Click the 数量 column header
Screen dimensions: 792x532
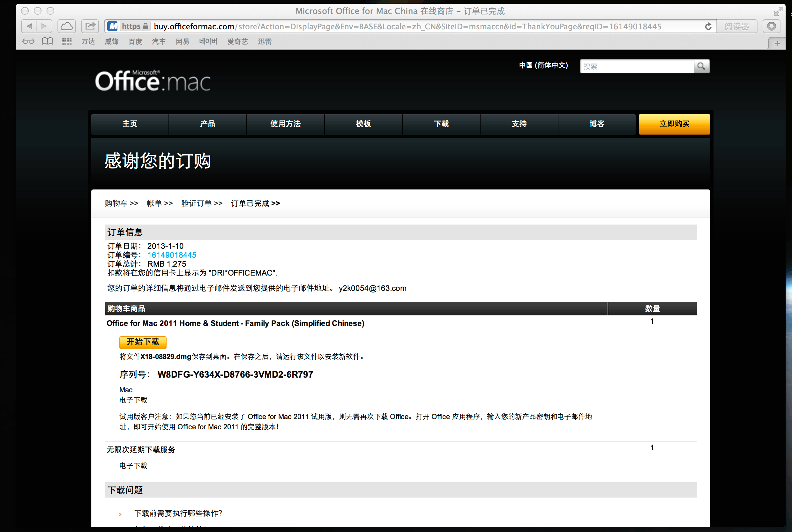[x=652, y=308]
